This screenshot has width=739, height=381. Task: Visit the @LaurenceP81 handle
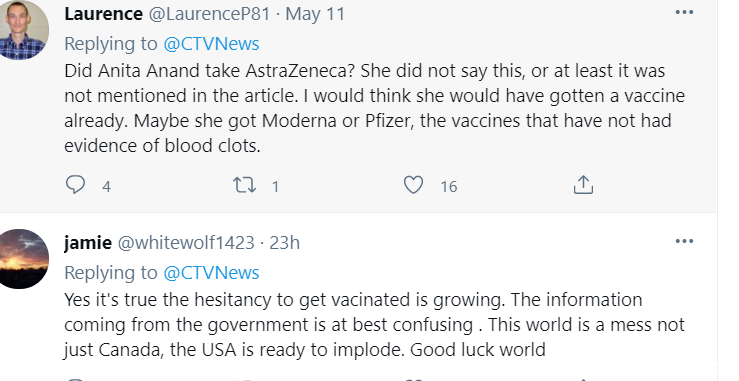pos(210,14)
